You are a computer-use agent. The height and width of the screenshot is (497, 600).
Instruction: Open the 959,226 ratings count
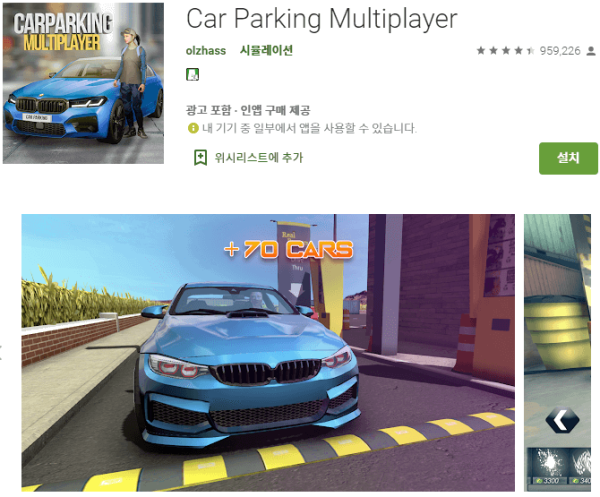560,51
